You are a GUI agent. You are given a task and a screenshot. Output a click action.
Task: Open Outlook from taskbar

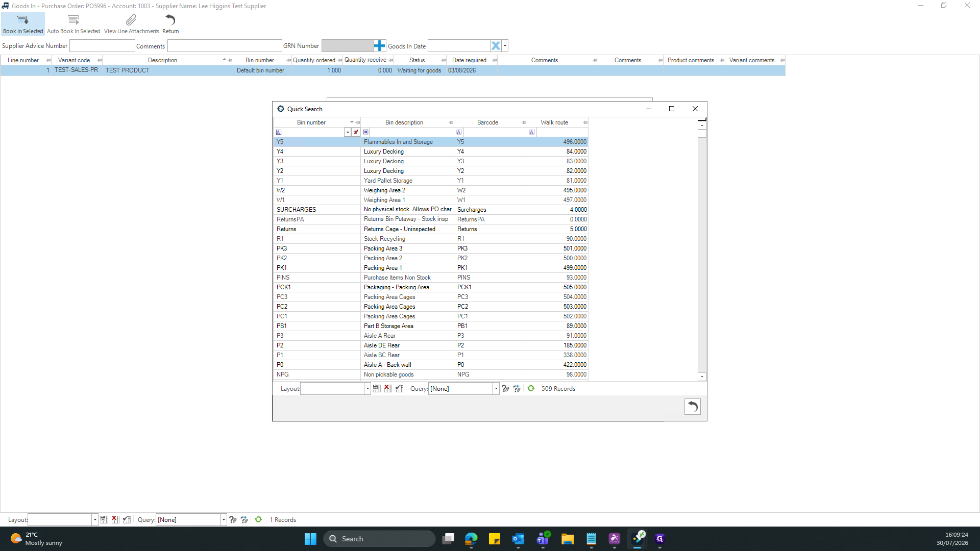(x=518, y=539)
